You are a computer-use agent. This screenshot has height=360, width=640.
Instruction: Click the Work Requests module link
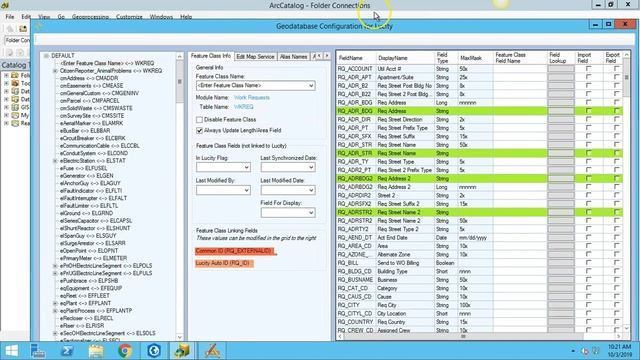(x=251, y=98)
